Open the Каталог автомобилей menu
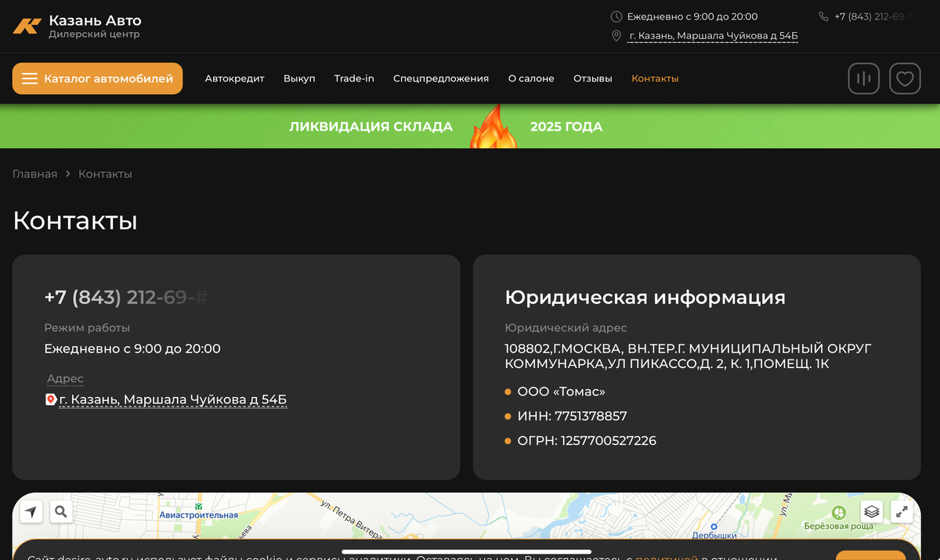 point(97,78)
